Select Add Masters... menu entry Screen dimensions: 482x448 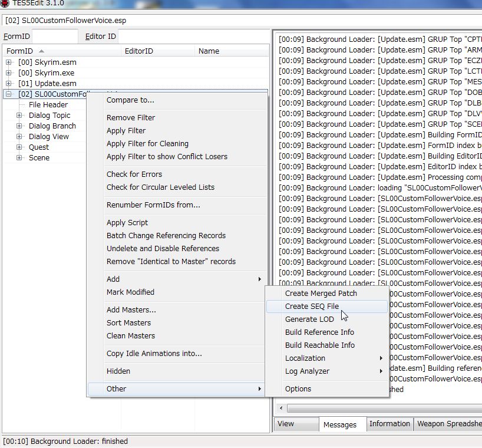[177, 310]
